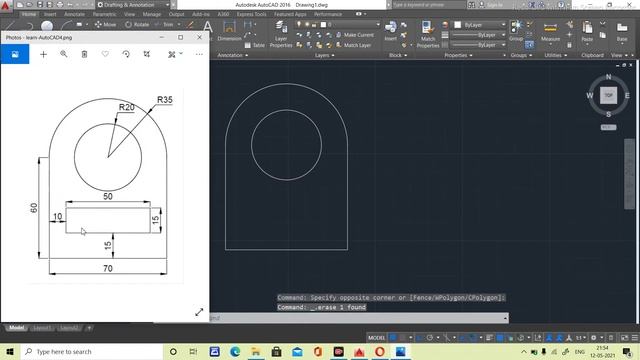Expand the Utilities panel
The image size is (640, 360).
556,55
